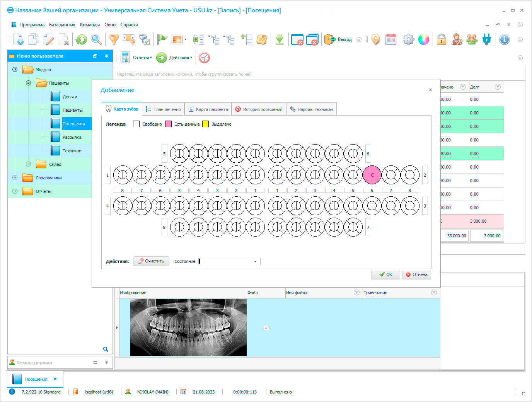Switch to the План лечения tab
The height and width of the screenshot is (402, 532).
point(163,109)
